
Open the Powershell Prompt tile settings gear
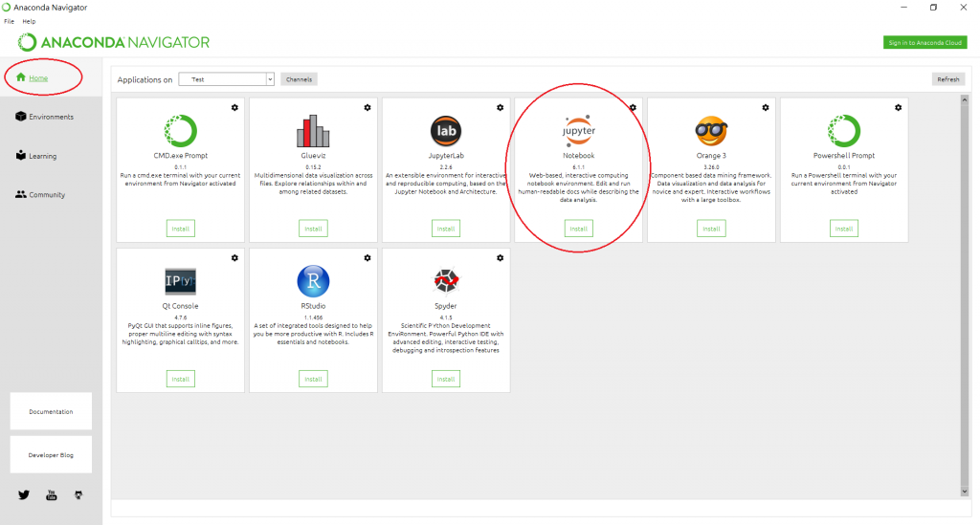point(898,107)
